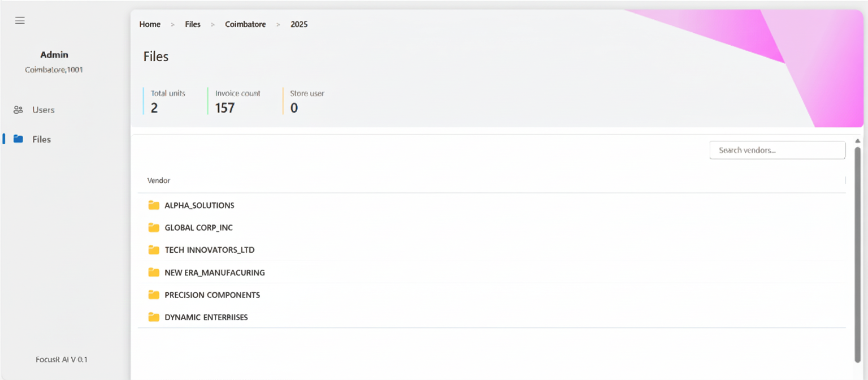Click the scrollbar up arrow
The height and width of the screenshot is (380, 868).
[x=857, y=141]
